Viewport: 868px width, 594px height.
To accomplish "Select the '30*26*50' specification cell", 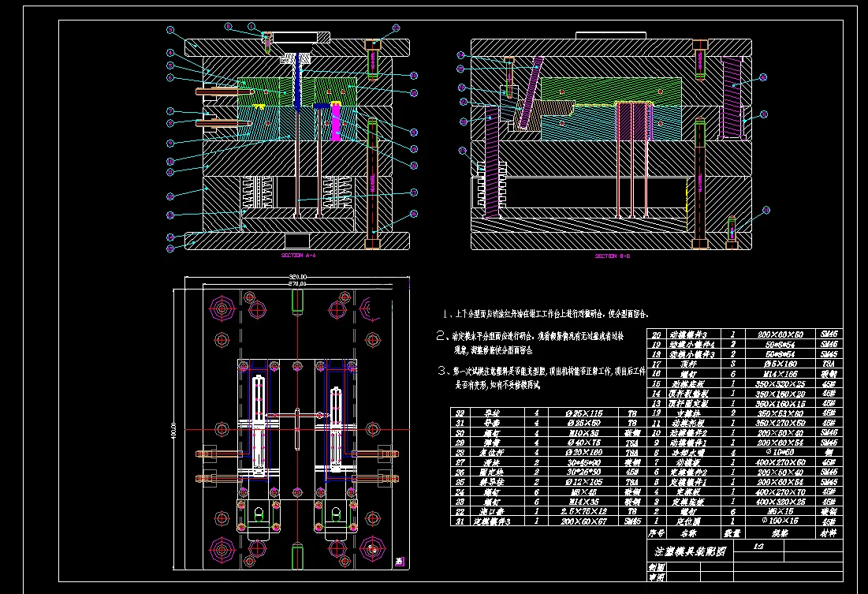I will 583,472.
